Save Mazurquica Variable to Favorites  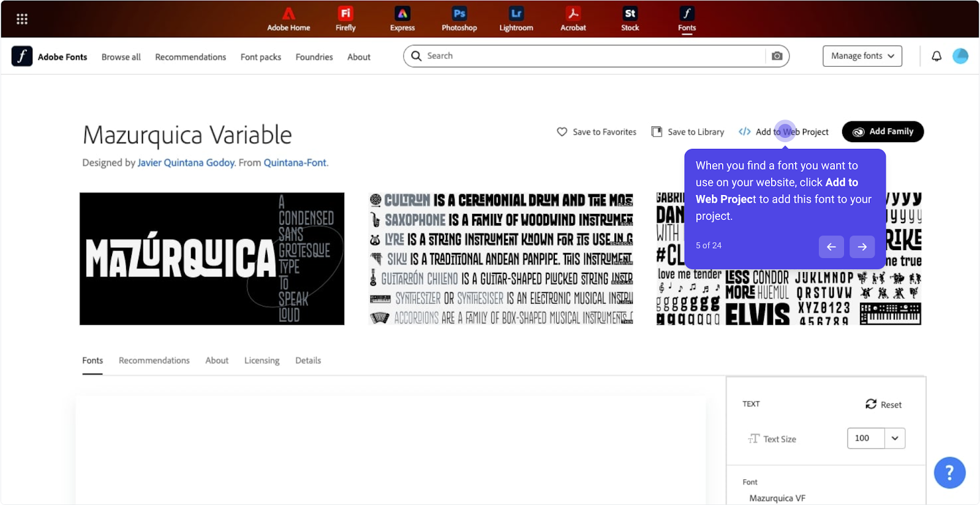point(597,132)
